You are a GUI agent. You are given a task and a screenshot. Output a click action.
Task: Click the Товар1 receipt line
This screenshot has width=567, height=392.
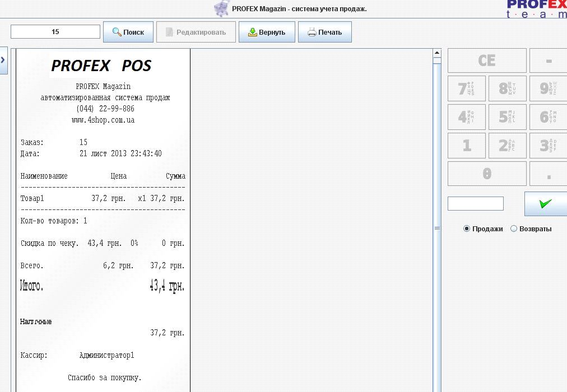(x=103, y=198)
